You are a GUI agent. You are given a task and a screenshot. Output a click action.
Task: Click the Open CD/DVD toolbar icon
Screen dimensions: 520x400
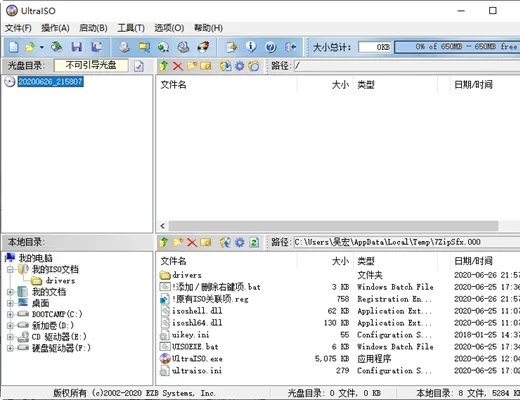tap(57, 47)
